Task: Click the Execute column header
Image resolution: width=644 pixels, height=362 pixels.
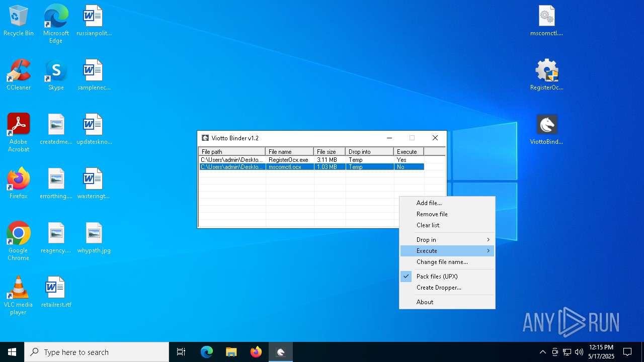Action: 409,151
